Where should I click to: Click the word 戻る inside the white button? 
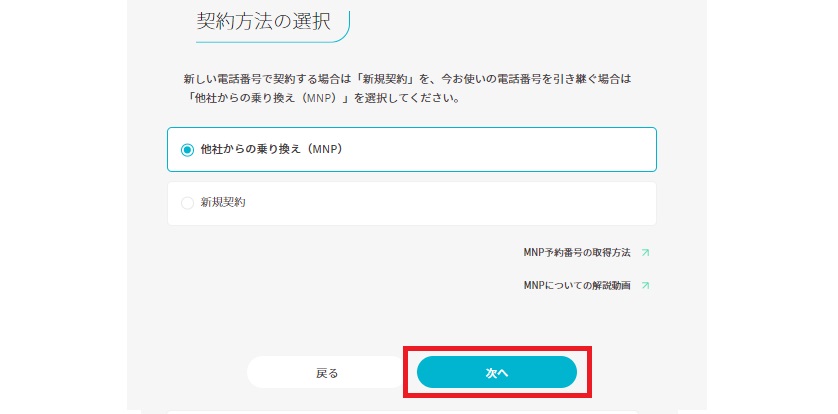(x=327, y=373)
